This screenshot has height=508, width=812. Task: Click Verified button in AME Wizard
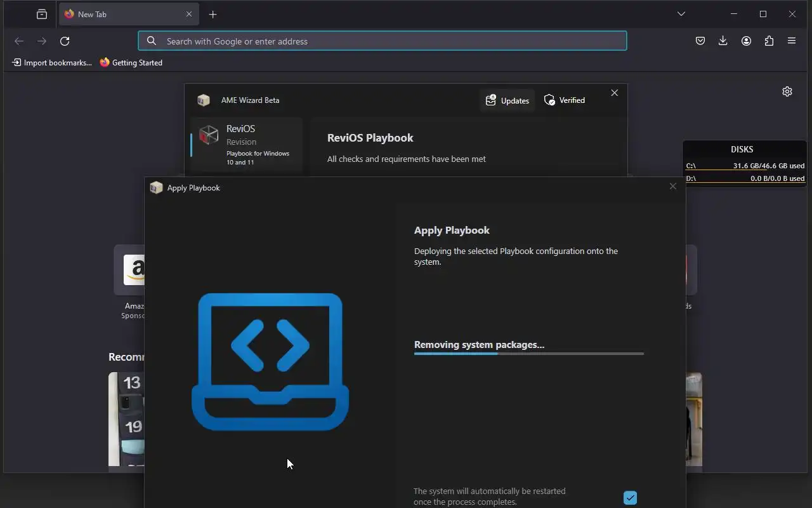click(x=565, y=100)
